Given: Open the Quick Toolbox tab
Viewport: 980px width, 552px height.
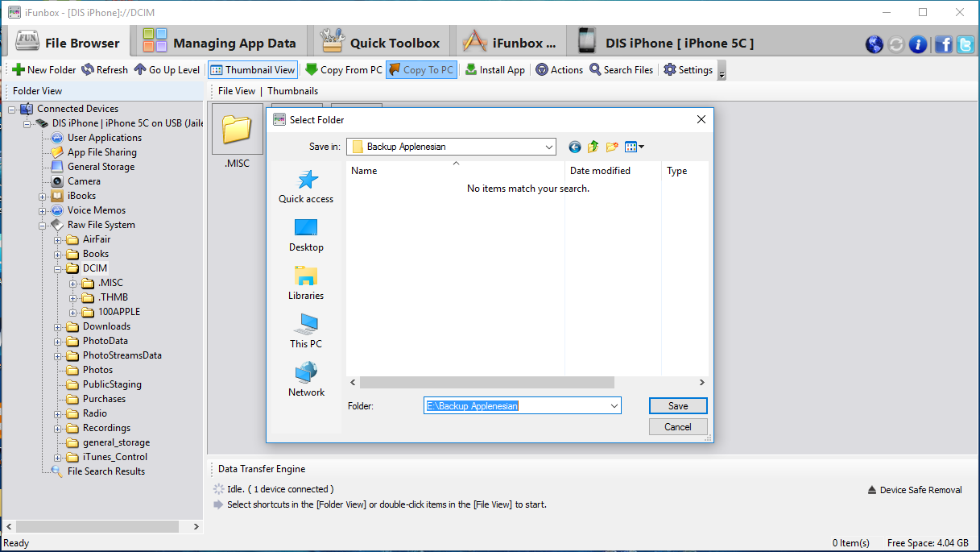Looking at the screenshot, I should (x=381, y=43).
